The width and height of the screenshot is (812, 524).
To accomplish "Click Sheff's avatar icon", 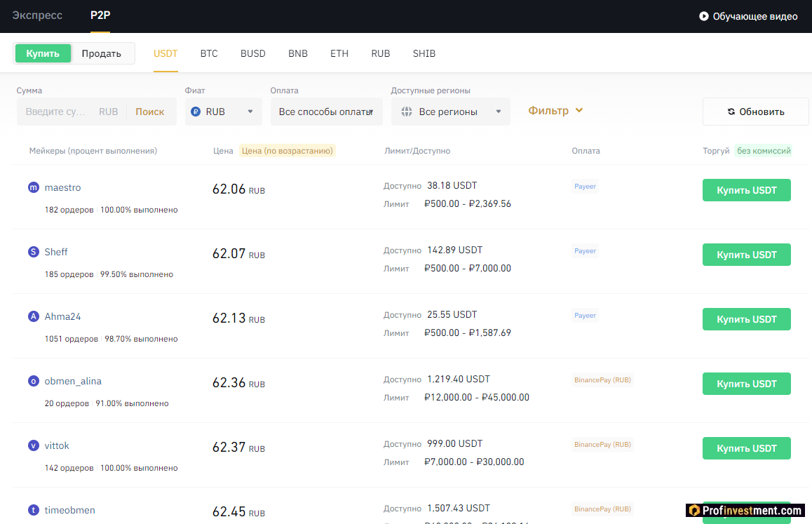I will 34,252.
